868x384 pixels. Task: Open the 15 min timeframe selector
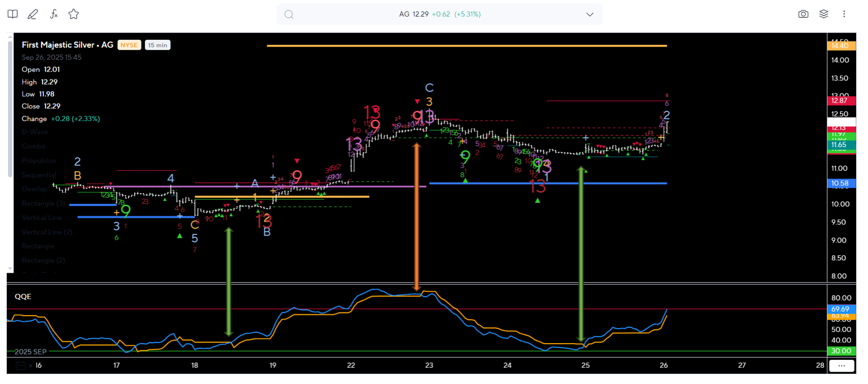click(x=157, y=45)
